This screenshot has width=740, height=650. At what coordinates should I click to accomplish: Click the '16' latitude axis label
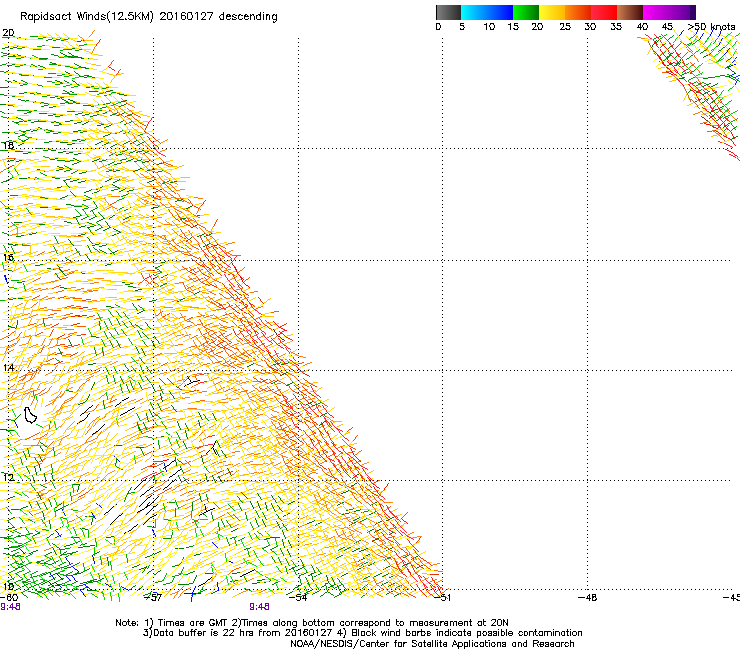tap(8, 257)
